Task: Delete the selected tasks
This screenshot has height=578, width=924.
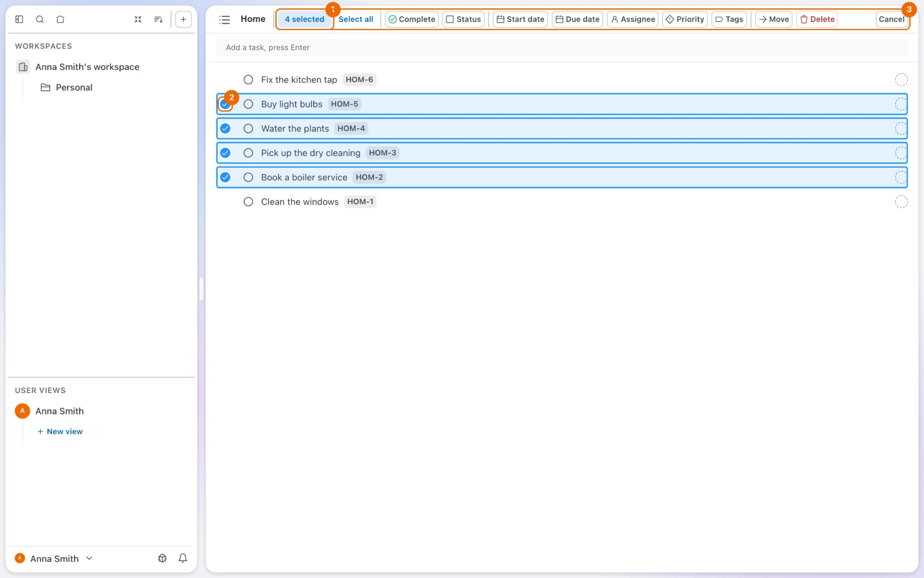Action: 817,19
